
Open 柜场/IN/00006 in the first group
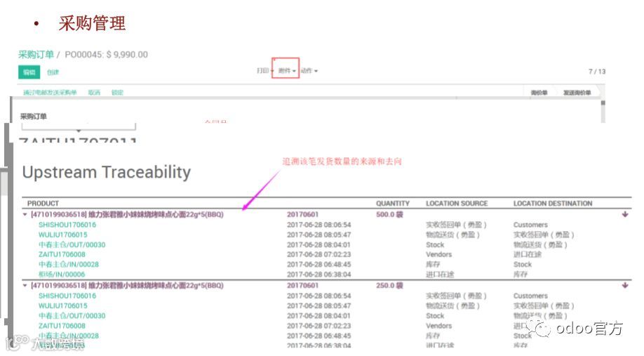[62, 274]
